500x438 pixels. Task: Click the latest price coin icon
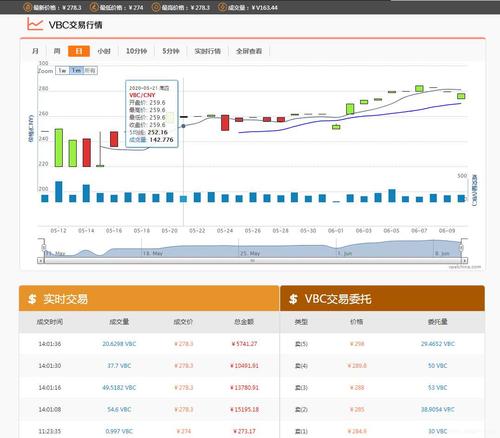pyautogui.click(x=28, y=7)
